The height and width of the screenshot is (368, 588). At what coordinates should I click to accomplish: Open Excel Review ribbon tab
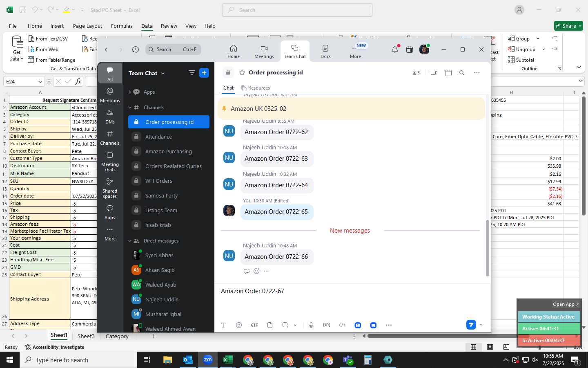tap(169, 26)
